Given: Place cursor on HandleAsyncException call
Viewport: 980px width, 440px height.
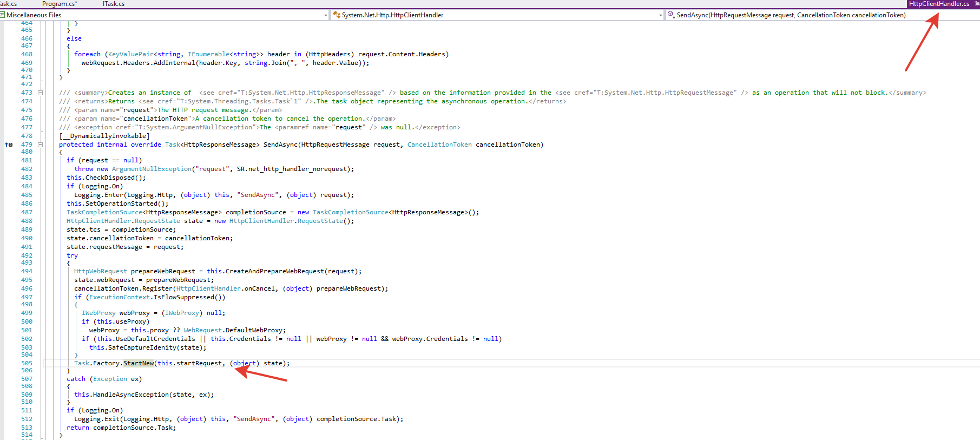Looking at the screenshot, I should [x=130, y=395].
